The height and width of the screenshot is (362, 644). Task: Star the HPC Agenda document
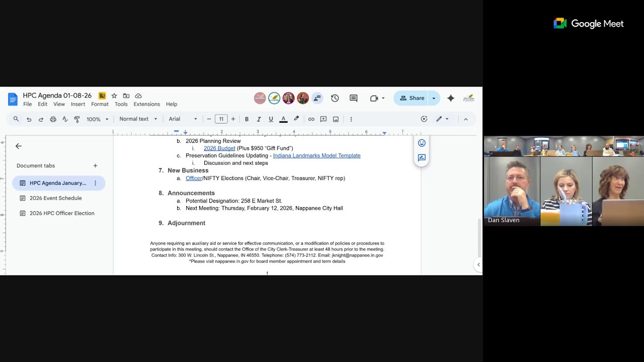pyautogui.click(x=114, y=96)
